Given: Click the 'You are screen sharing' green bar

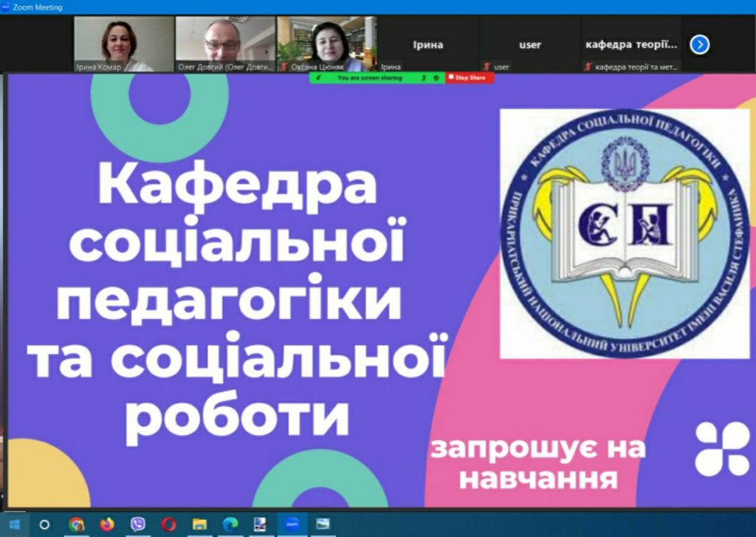Looking at the screenshot, I should 368,78.
